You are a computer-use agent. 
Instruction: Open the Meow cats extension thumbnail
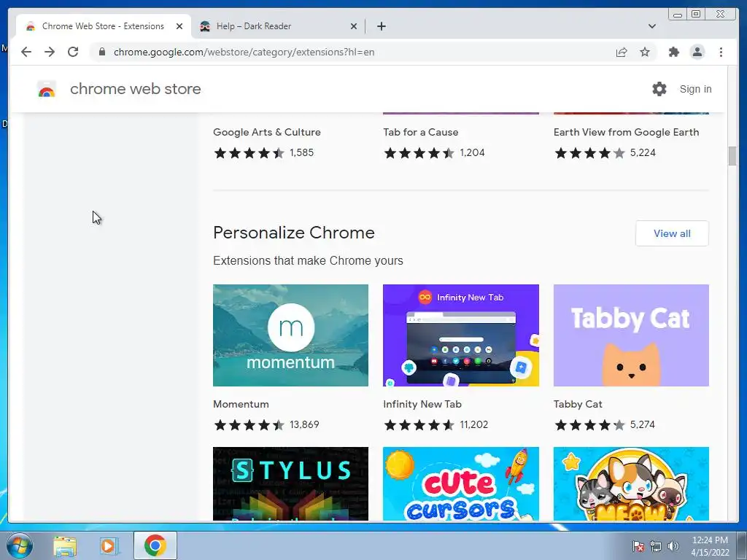(631, 483)
